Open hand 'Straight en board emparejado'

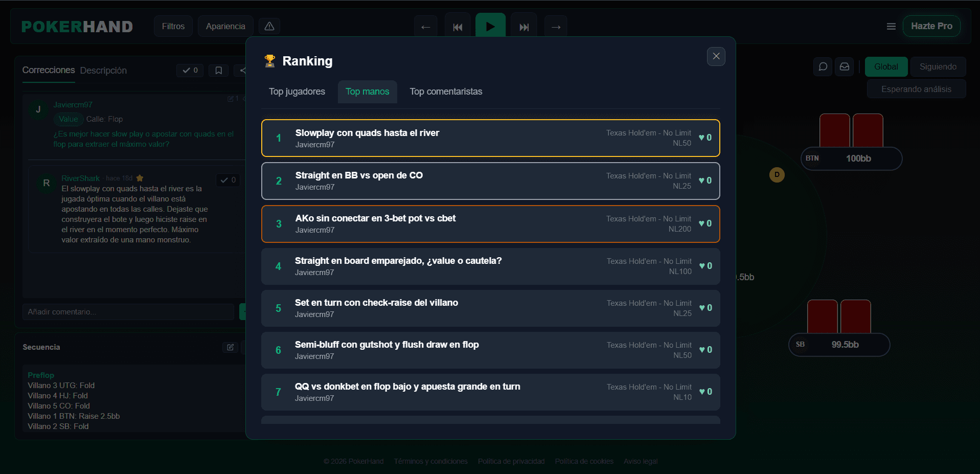pyautogui.click(x=490, y=266)
